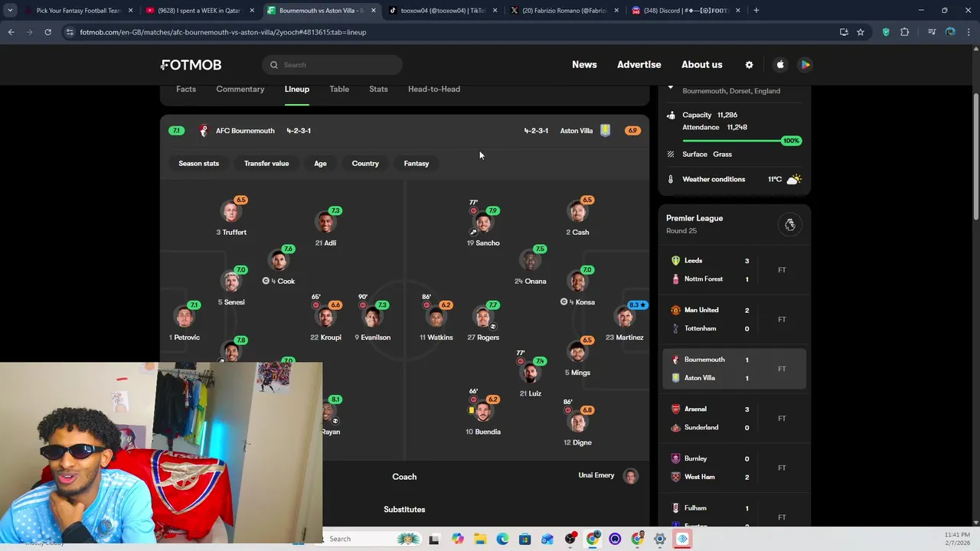This screenshot has width=980, height=551.
Task: Toggle Country lineup filter
Action: [x=365, y=163]
